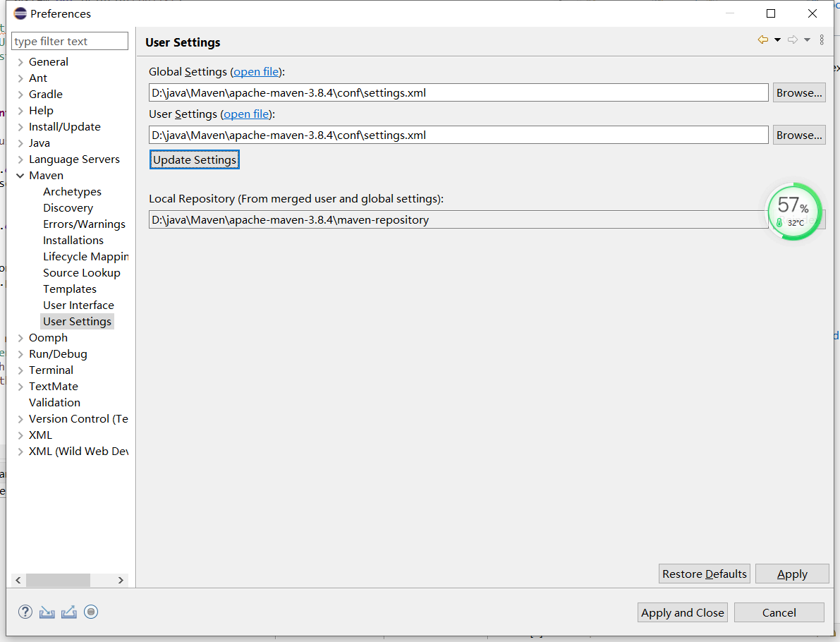Select Errors/Warnings under Maven
The height and width of the screenshot is (642, 840).
point(84,224)
